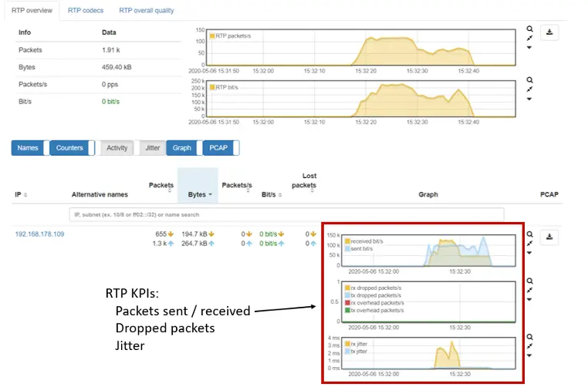Click resize arrows icon beside RTP packets/s graph
Viewport: 588px width, 387px height.
click(x=529, y=39)
